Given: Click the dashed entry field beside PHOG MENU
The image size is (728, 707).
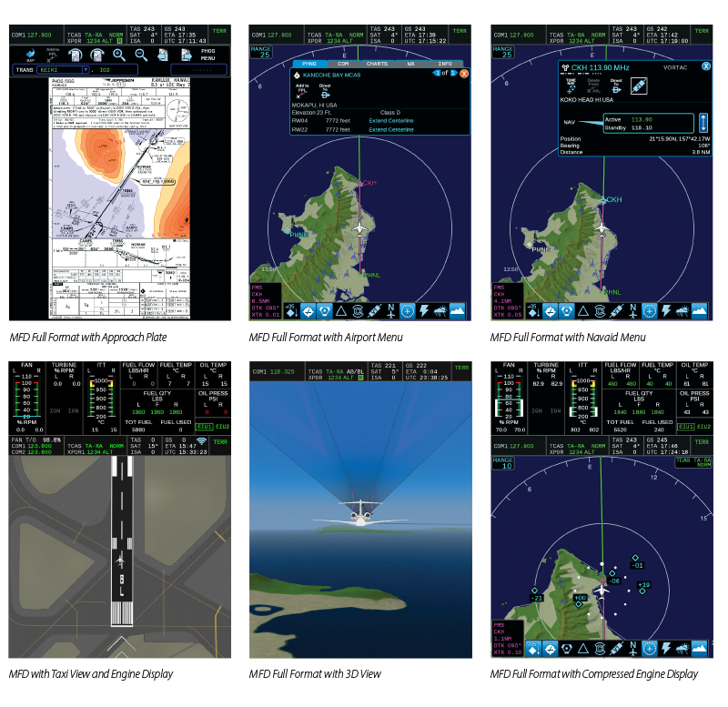Looking at the screenshot, I should (x=198, y=70).
